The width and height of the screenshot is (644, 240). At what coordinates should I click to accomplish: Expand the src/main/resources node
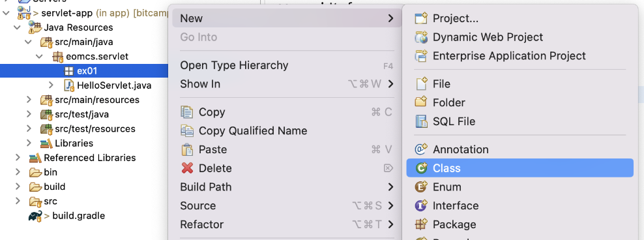click(x=29, y=99)
